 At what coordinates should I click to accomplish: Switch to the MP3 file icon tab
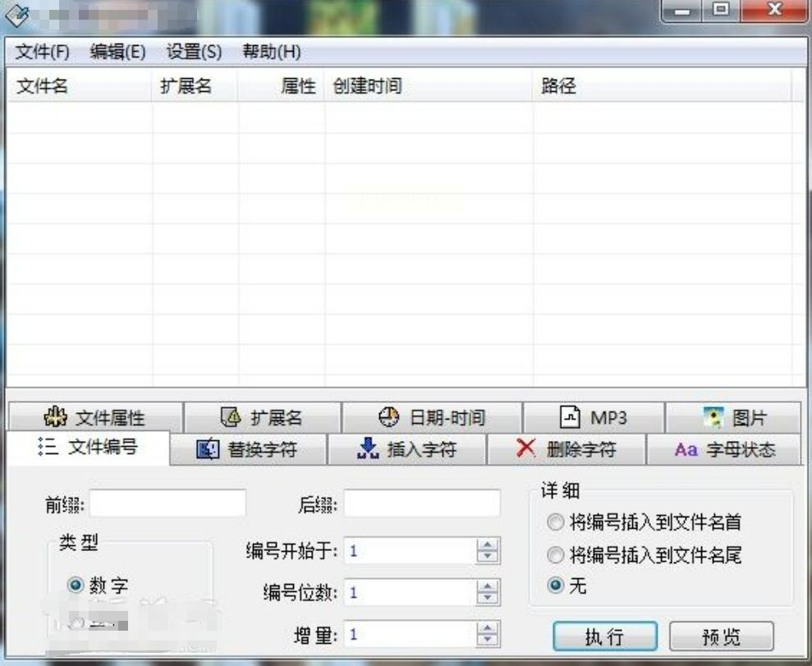[594, 417]
